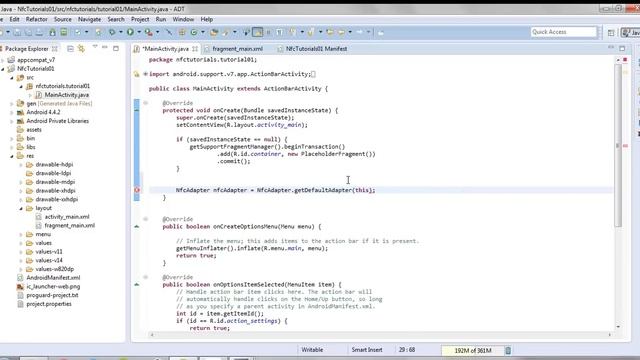Screen dimensions: 640x360
Task: Open the Android Virtual Device Manager icon
Action: 64,32
